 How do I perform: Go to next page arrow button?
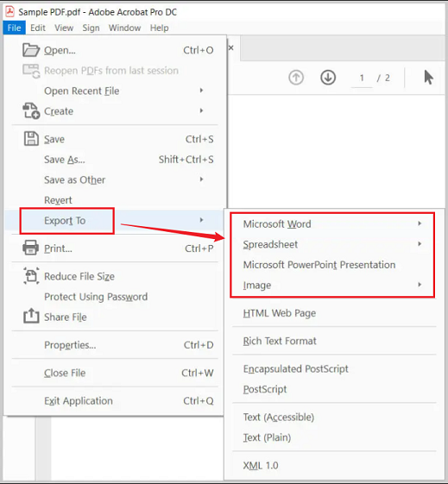328,78
